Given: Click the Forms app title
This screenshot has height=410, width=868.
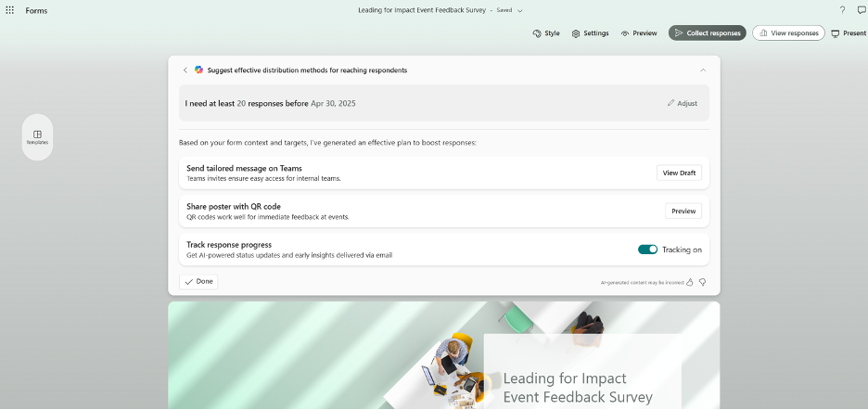Looking at the screenshot, I should 36,10.
